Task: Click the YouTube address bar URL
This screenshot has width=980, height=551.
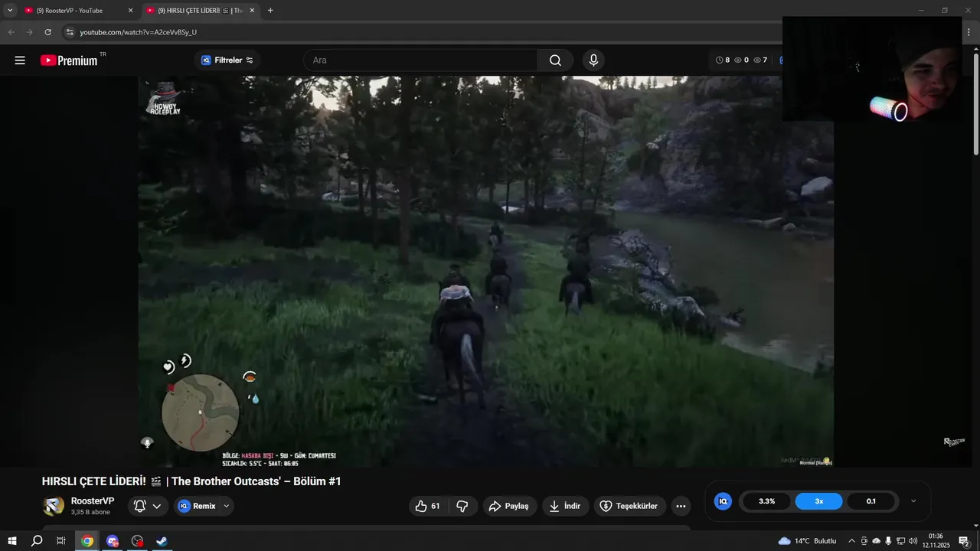Action: point(138,32)
